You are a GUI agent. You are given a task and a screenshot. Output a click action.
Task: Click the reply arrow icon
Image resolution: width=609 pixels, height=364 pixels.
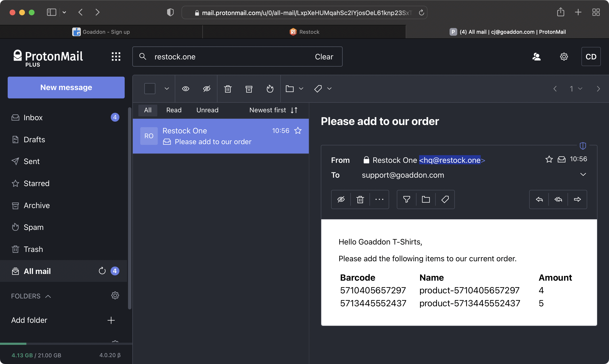click(539, 199)
